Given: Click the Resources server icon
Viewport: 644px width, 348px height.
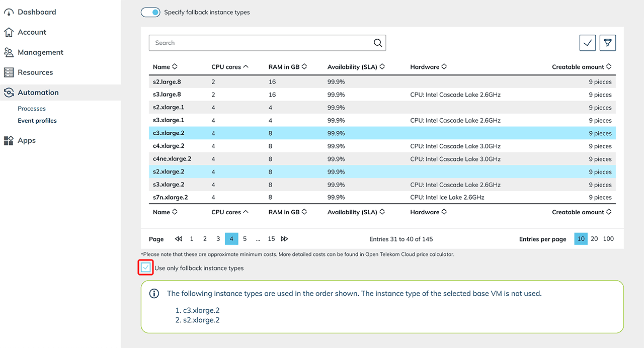Looking at the screenshot, I should (9, 72).
